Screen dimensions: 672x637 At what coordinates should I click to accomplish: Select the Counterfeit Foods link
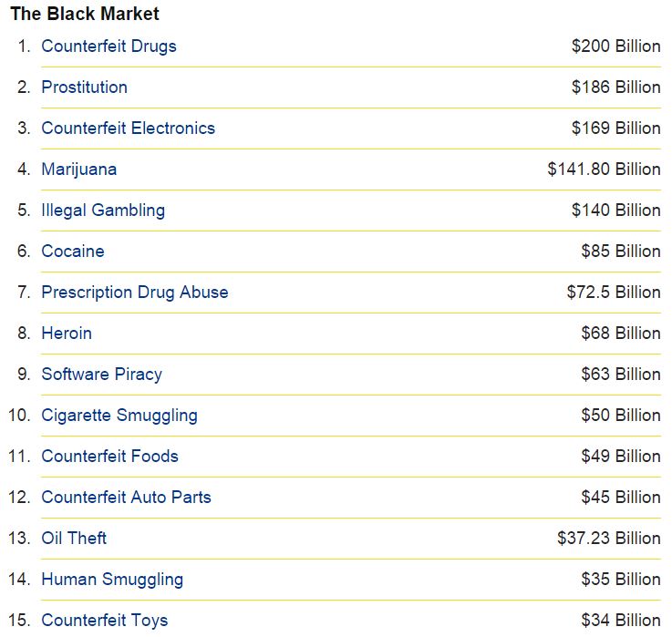coord(109,457)
